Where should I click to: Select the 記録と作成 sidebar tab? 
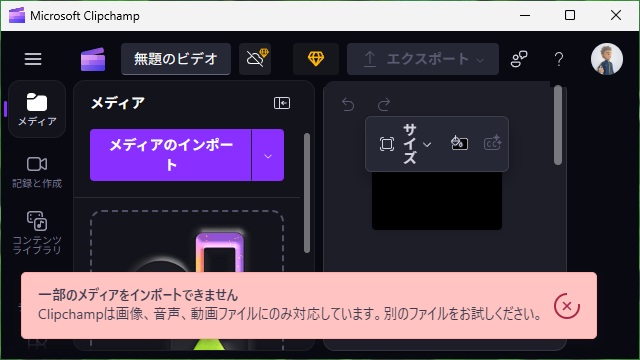pos(37,172)
